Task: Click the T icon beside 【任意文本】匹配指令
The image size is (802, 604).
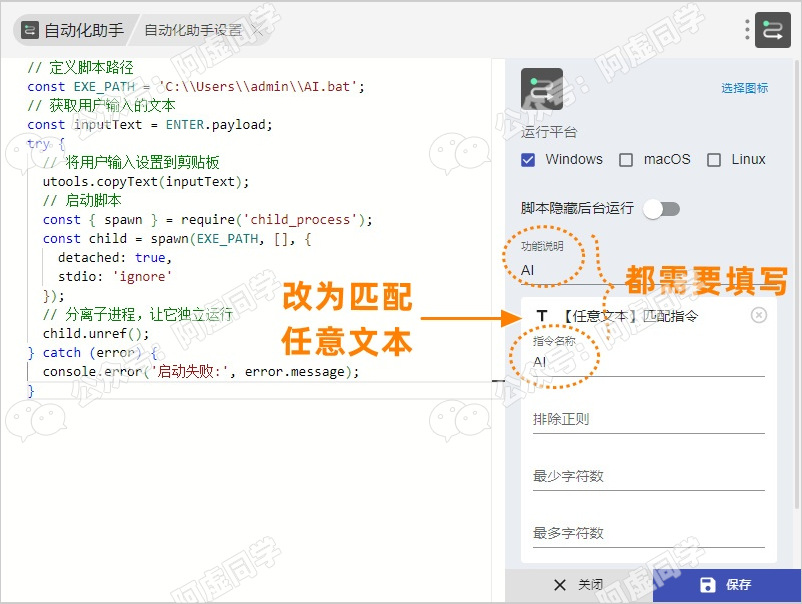Action: click(542, 316)
